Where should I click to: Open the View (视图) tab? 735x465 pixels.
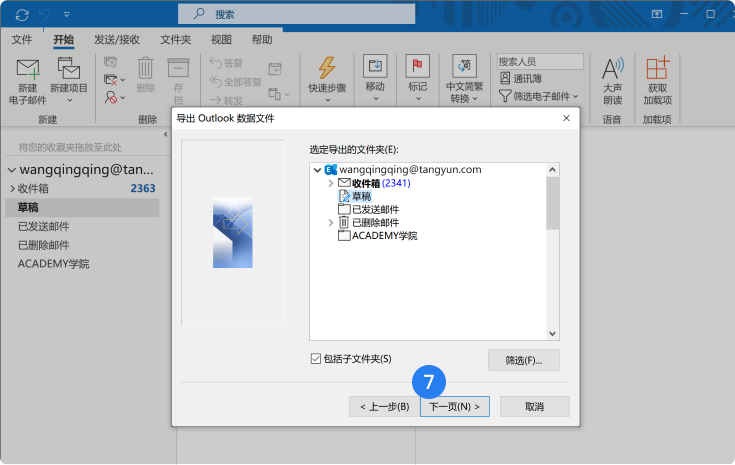(221, 40)
